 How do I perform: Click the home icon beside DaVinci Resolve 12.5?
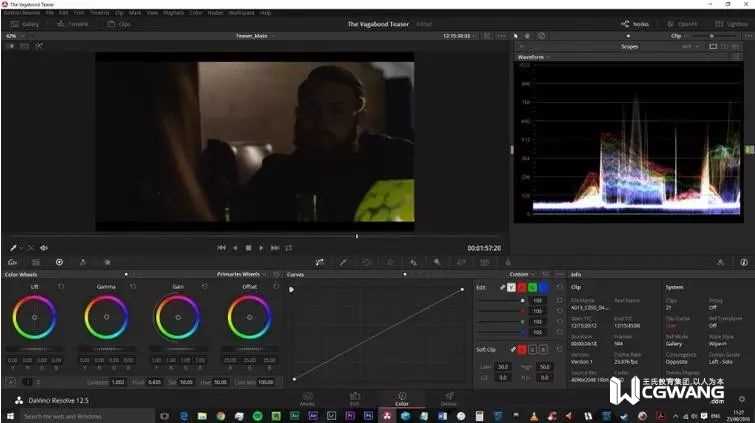point(19,400)
